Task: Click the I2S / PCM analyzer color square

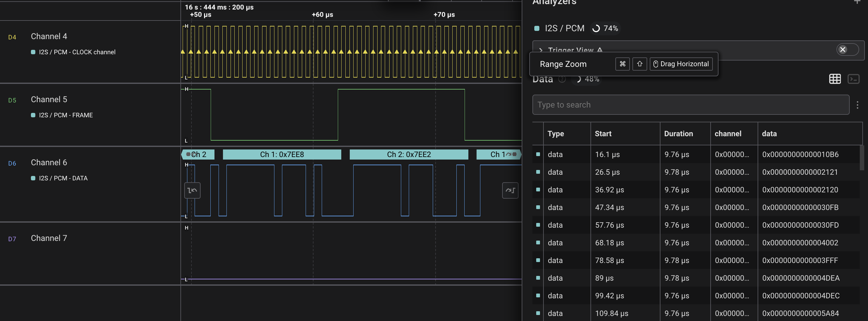Action: (x=537, y=28)
